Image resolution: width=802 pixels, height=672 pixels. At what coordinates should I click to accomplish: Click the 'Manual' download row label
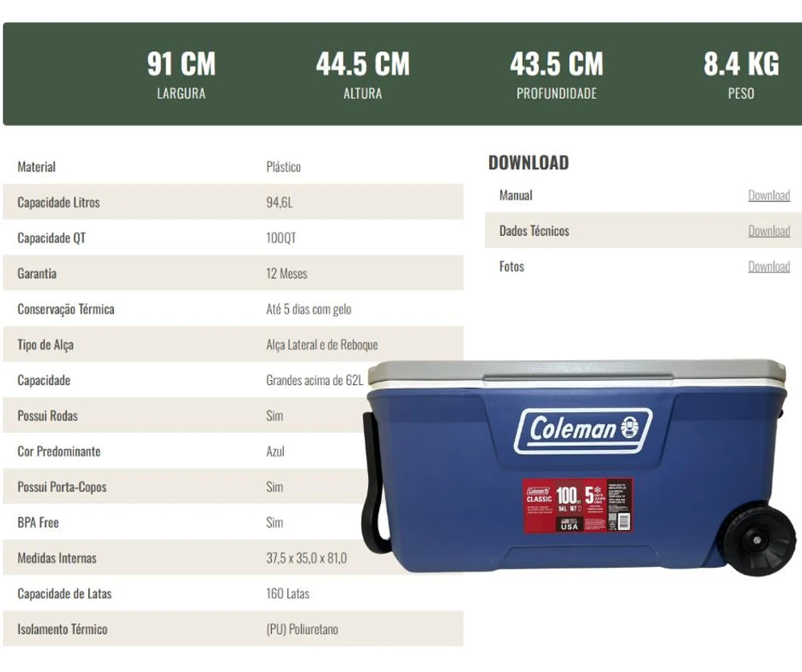pos(516,196)
